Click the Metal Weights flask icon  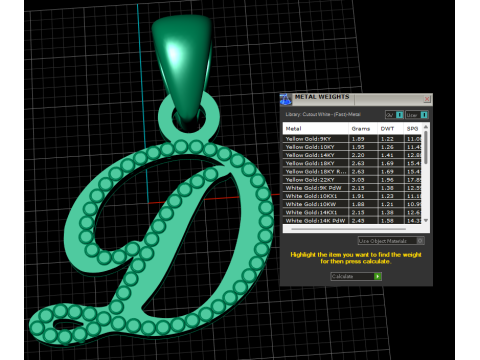point(285,99)
